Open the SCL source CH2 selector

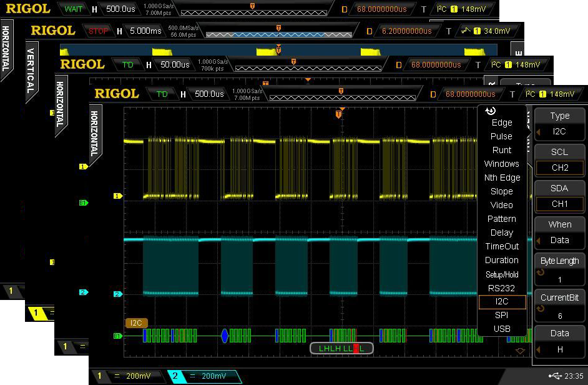click(559, 161)
